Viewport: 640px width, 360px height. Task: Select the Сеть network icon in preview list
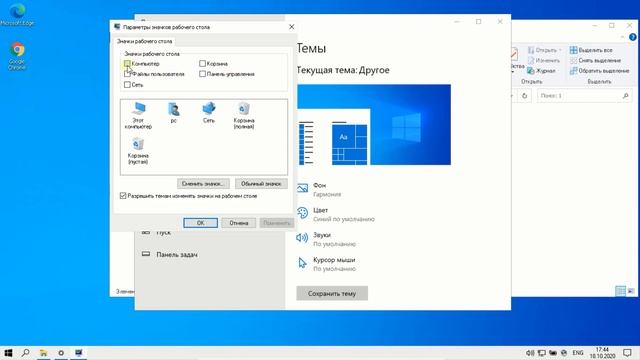pos(209,113)
